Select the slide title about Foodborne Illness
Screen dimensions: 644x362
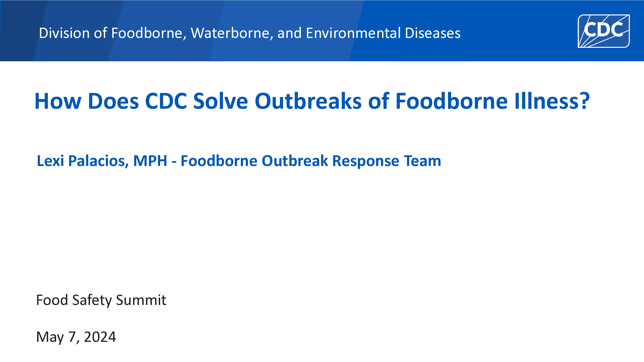click(x=312, y=101)
